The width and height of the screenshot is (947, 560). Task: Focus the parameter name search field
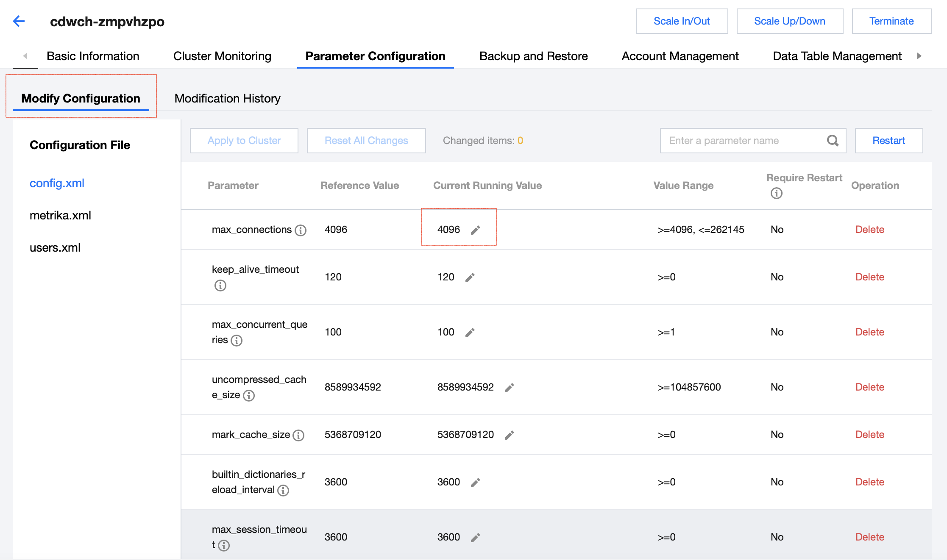[742, 141]
